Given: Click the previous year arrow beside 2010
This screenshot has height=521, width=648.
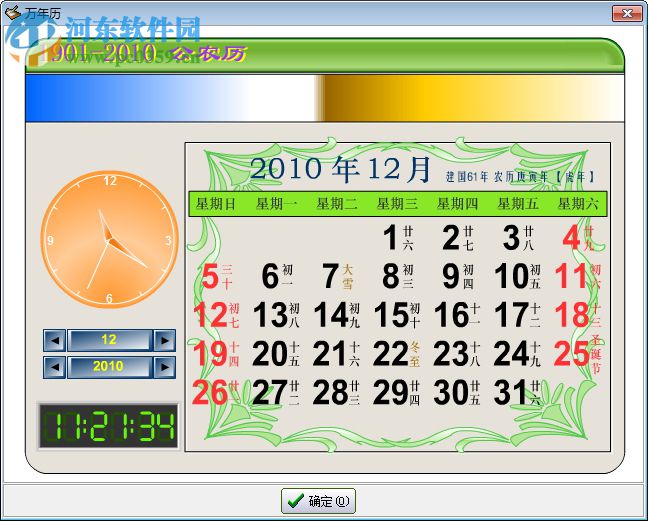Looking at the screenshot, I should pos(55,367).
